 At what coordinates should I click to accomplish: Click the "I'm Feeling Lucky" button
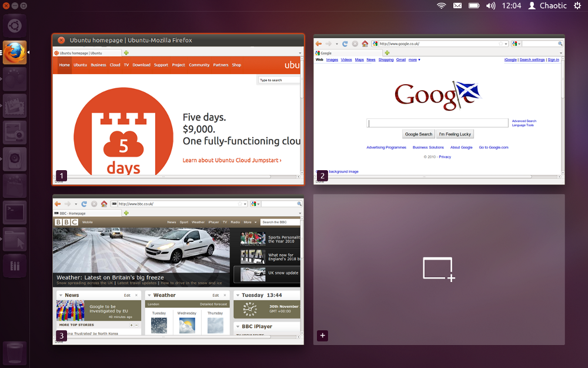[455, 134]
